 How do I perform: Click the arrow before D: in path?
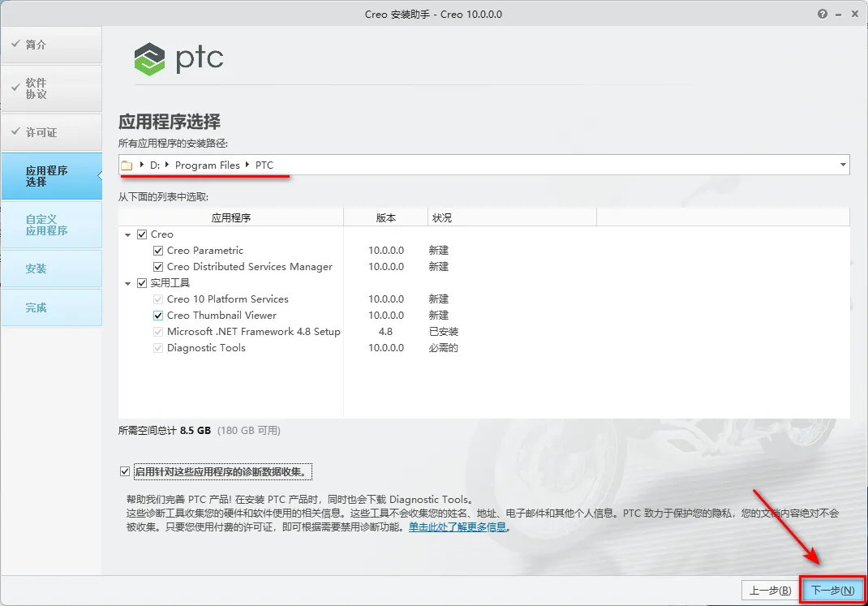tap(142, 165)
